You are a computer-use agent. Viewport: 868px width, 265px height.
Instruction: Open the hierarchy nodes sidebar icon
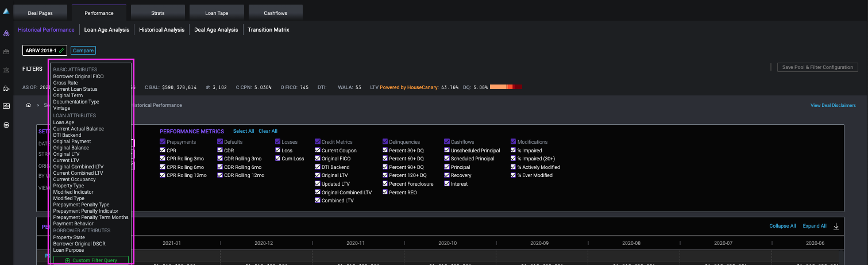(6, 33)
